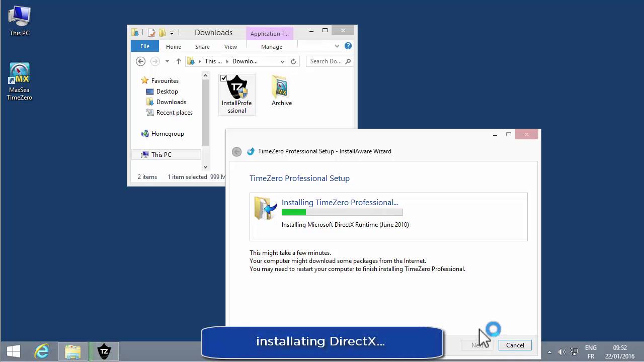Viewport: 644px width, 362px height.
Task: Select the Application Tools contextual tab
Action: coord(270,34)
